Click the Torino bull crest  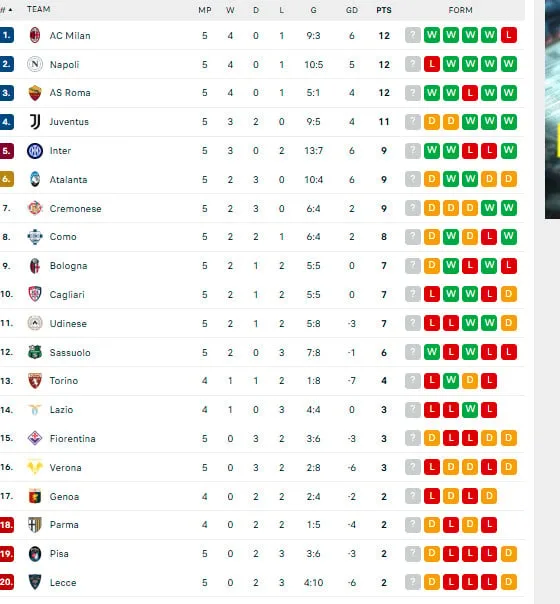35,381
